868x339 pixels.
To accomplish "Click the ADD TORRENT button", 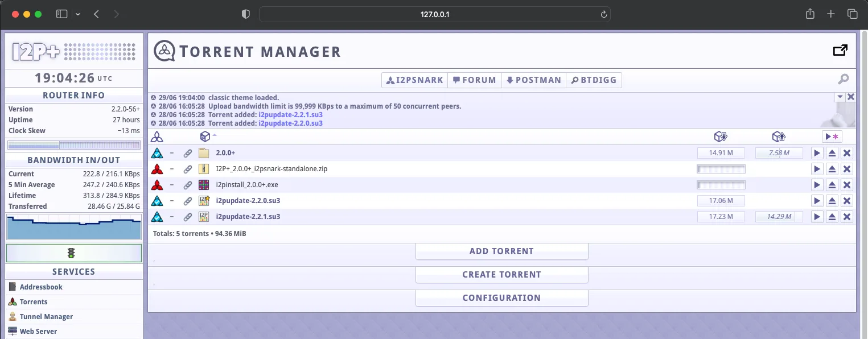I will click(501, 251).
